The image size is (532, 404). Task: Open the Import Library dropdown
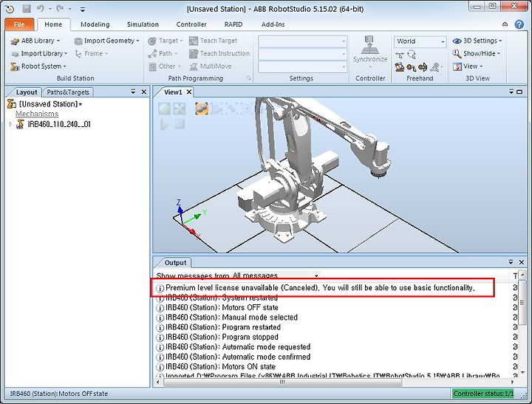pos(39,54)
